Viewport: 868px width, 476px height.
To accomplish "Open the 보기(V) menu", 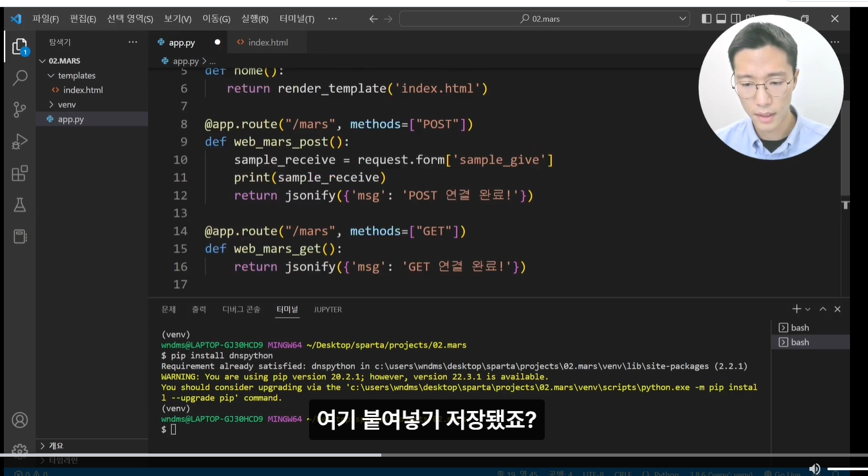I will [178, 19].
